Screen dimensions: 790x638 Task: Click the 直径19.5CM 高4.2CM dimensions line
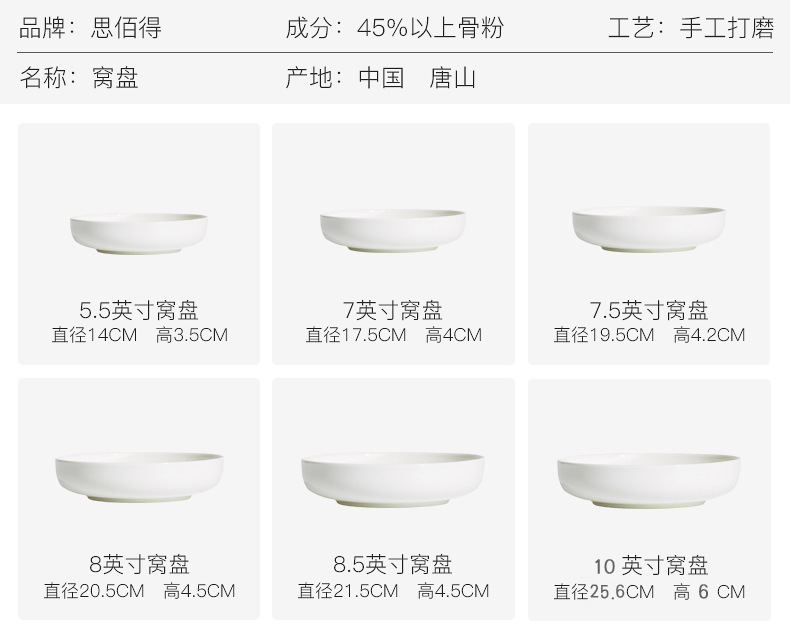pos(649,335)
